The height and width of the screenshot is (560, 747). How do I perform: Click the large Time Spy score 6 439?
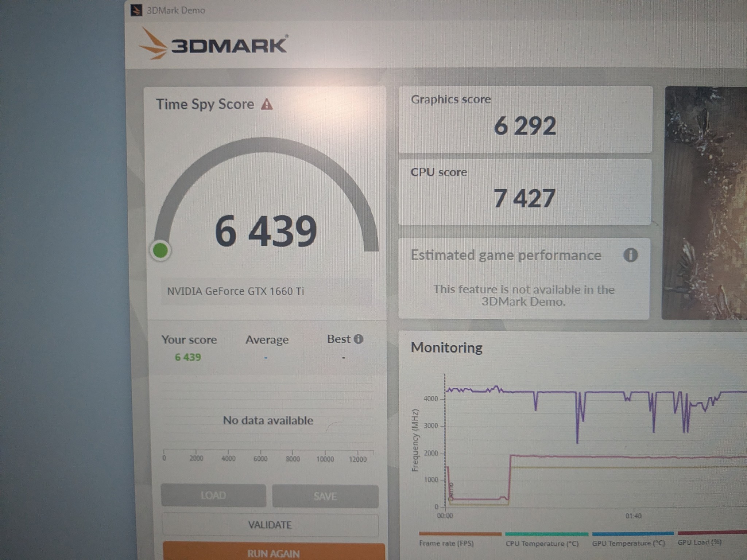266,231
